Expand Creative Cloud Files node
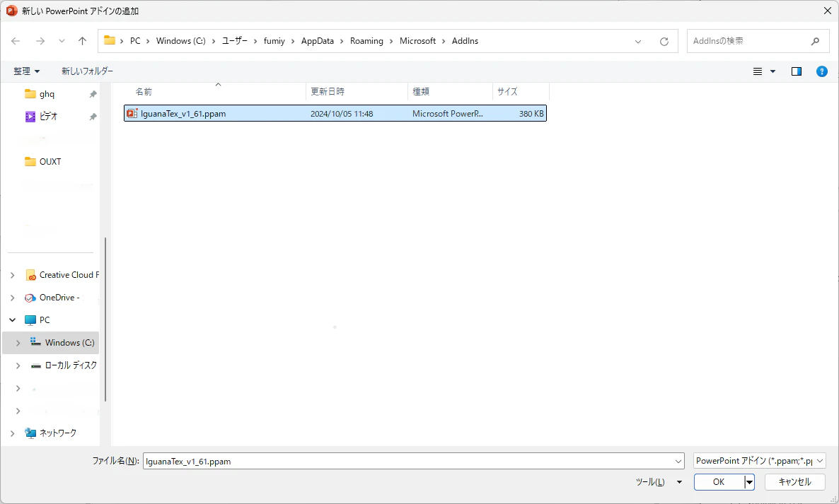 point(12,275)
